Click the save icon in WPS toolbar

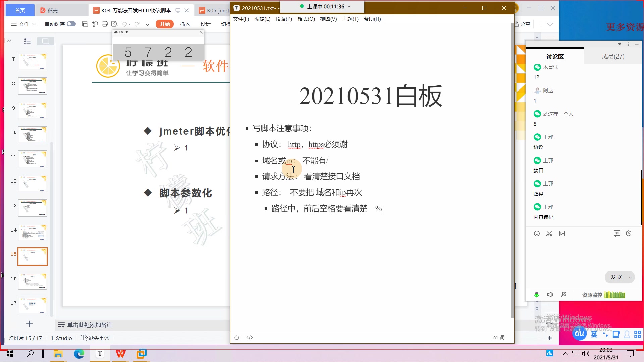[85, 24]
